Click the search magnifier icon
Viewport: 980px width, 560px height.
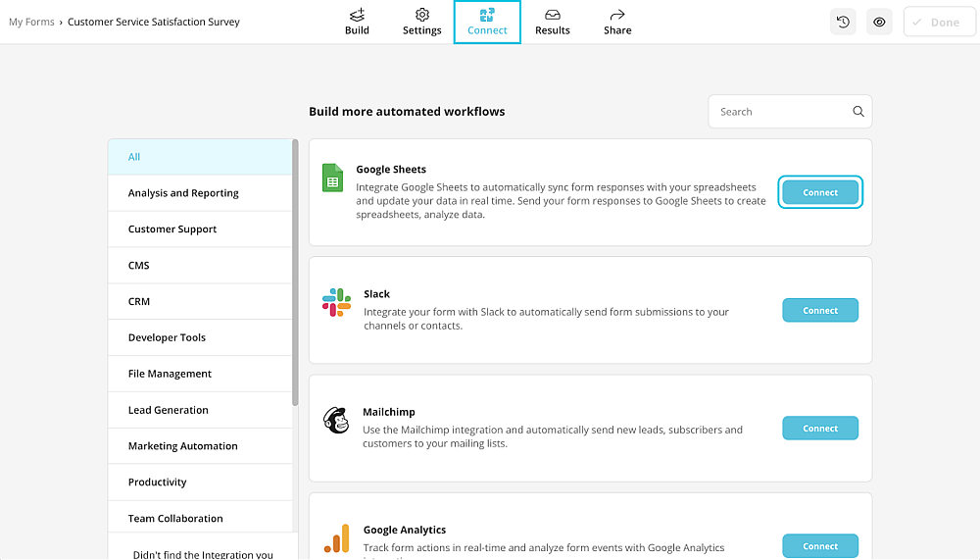(858, 112)
